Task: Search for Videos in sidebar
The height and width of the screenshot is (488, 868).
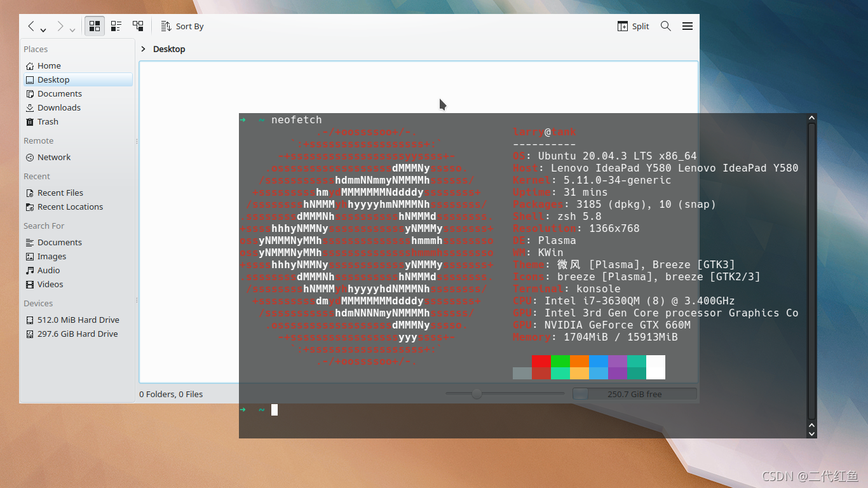Action: 78,284
